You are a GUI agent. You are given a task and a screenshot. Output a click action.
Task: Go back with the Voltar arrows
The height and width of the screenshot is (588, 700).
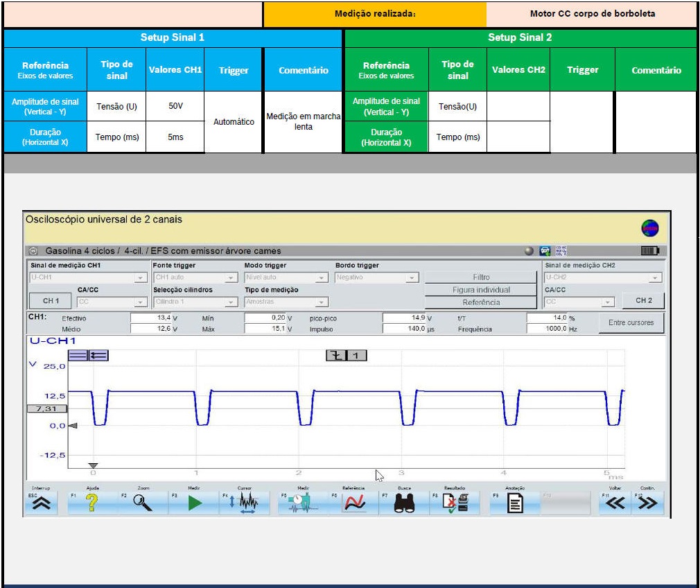point(615,504)
